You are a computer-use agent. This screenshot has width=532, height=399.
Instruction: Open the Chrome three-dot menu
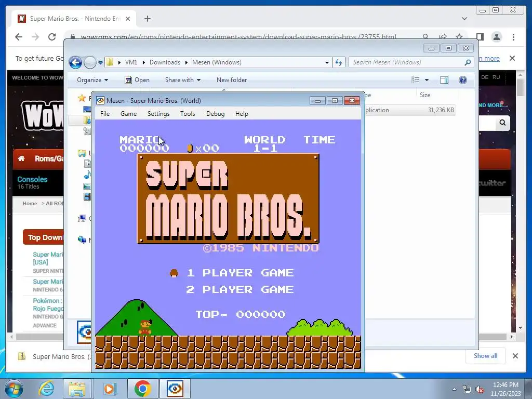[513, 37]
